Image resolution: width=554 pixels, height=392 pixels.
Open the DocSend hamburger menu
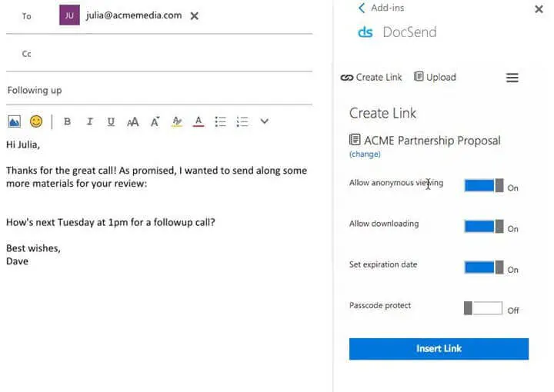tap(512, 78)
